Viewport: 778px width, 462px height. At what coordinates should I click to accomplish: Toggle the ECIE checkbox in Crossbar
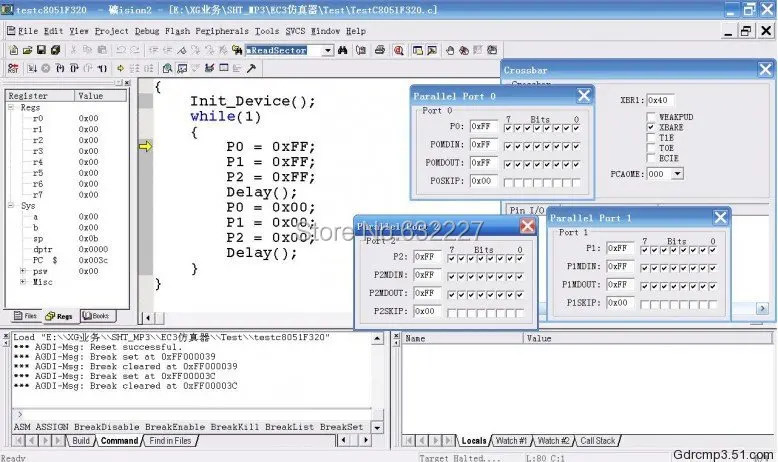tap(651, 158)
